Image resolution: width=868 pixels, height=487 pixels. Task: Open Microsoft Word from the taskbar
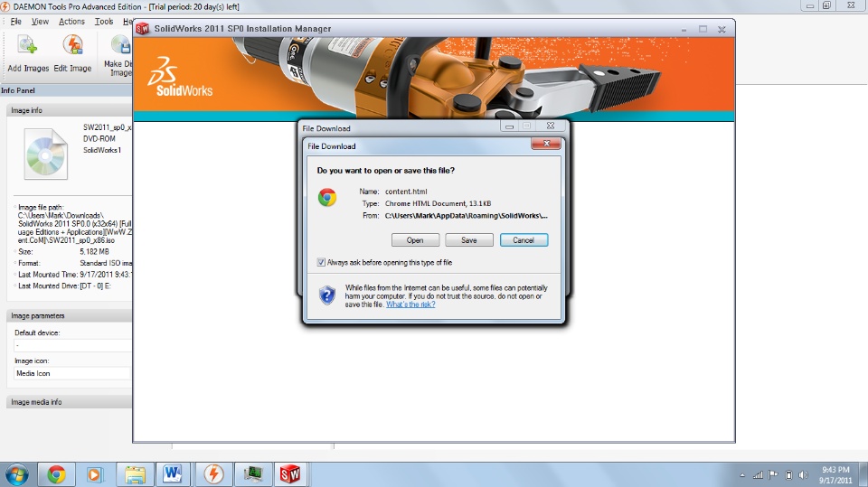click(x=174, y=474)
